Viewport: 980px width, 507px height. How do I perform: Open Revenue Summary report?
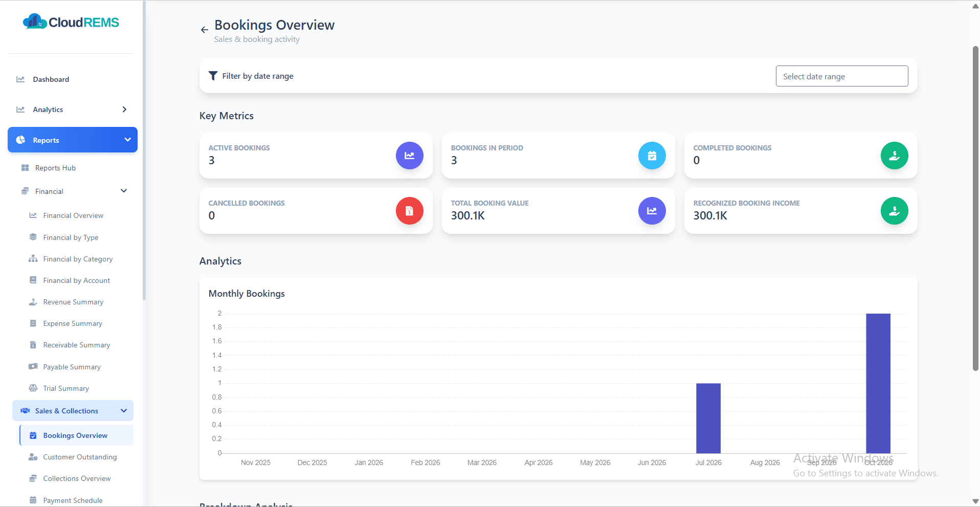pyautogui.click(x=73, y=302)
